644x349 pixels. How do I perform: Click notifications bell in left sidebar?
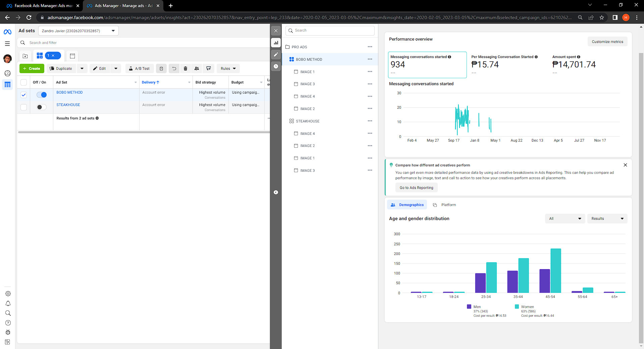point(8,303)
